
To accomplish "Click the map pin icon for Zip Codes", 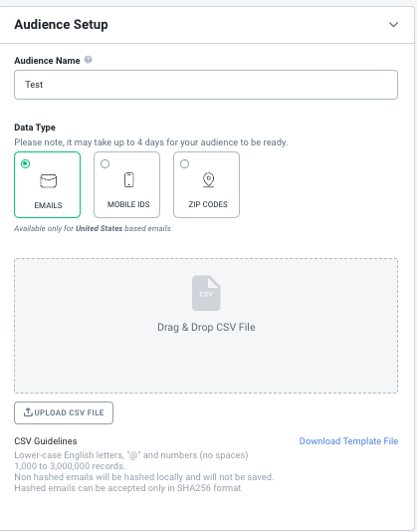I will coord(209,179).
